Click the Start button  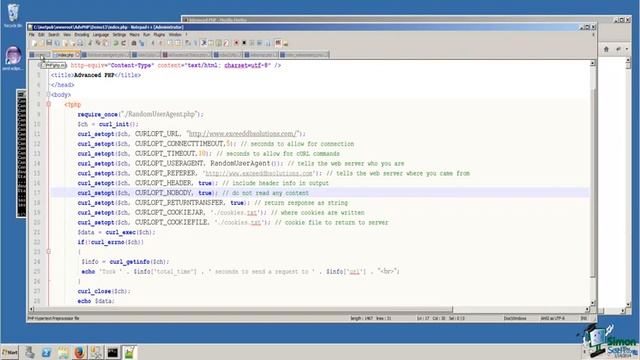10,352
